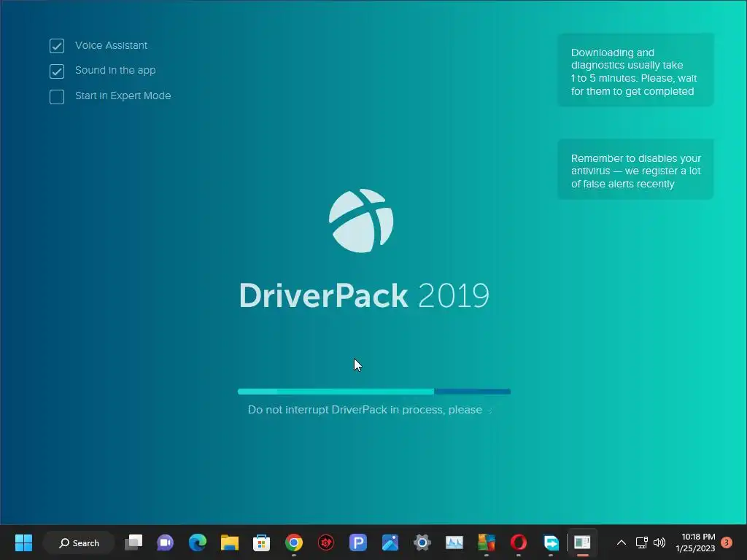Open the red gear app in taskbar

pyautogui.click(x=326, y=542)
